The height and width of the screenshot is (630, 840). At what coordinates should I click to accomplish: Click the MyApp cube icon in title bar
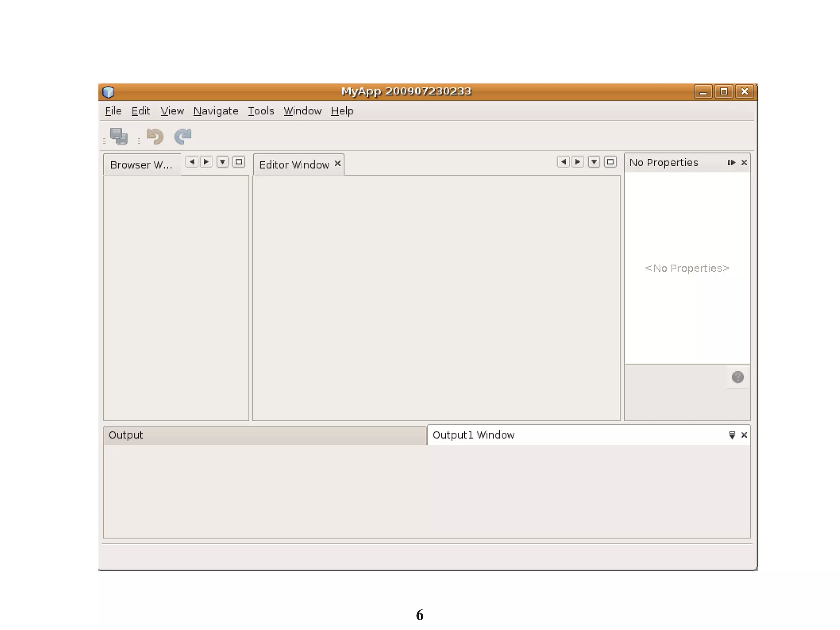tap(108, 92)
